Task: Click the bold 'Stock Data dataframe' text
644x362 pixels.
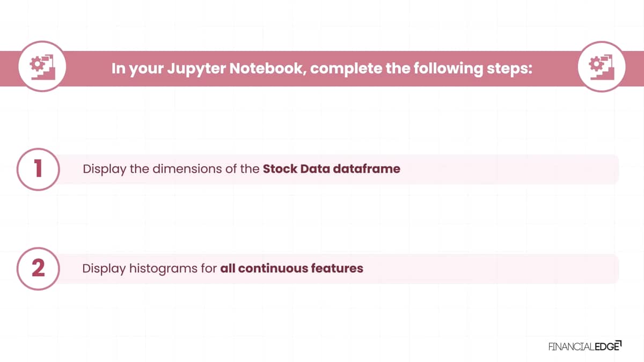Action: point(332,169)
